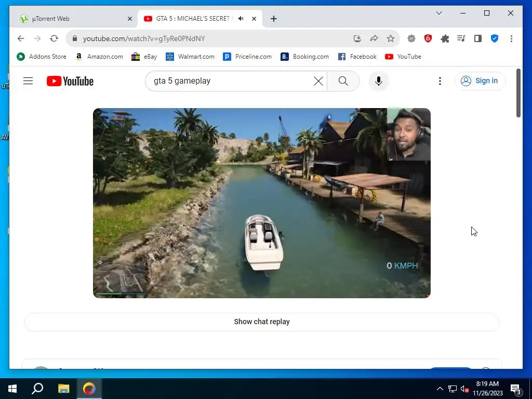The height and width of the screenshot is (399, 532).
Task: Open the clock and date flyout
Action: coord(487,389)
